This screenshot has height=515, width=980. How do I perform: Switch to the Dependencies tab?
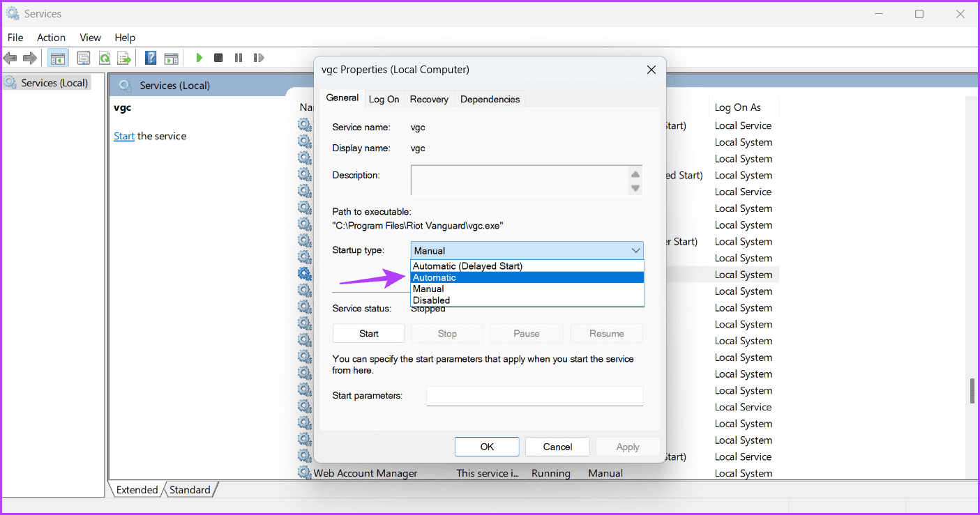click(490, 99)
